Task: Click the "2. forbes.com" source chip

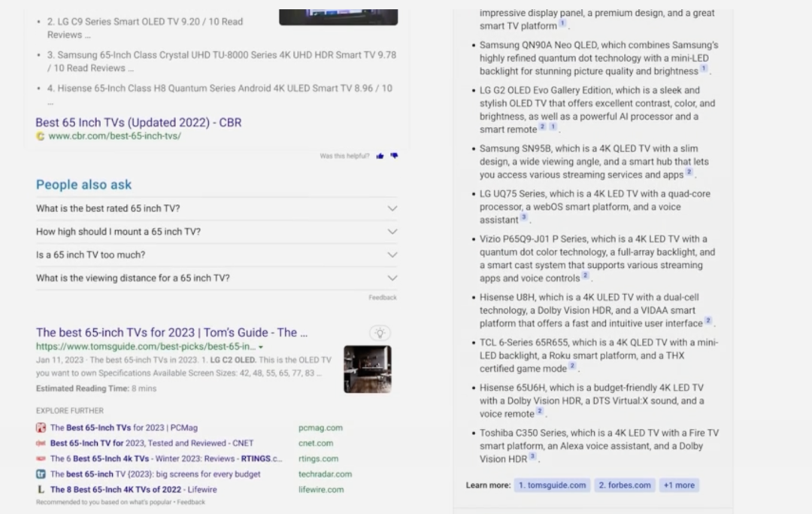Action: (x=624, y=485)
